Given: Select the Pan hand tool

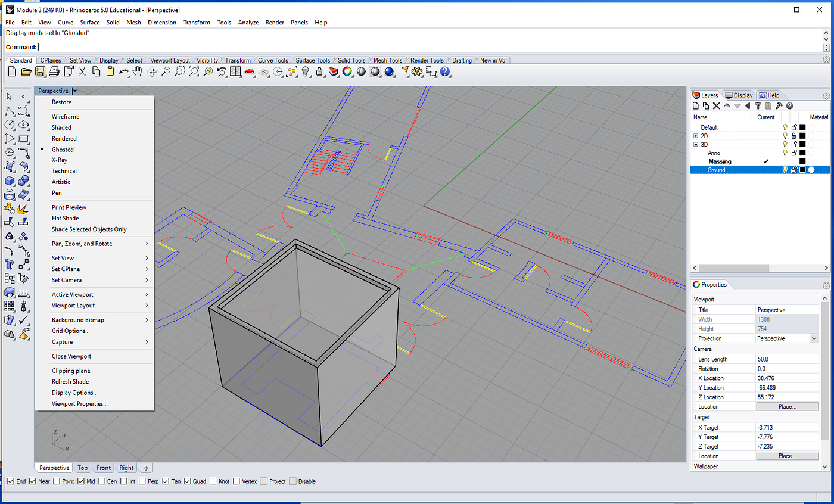Looking at the screenshot, I should [x=138, y=71].
